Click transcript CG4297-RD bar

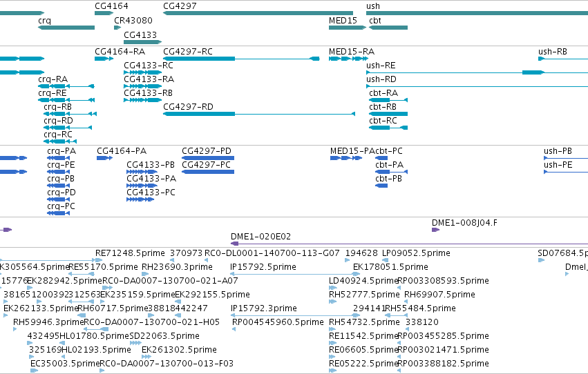point(259,114)
